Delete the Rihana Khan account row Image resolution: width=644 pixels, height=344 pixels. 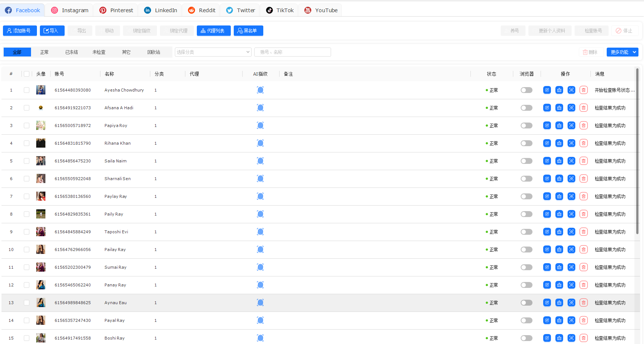583,143
